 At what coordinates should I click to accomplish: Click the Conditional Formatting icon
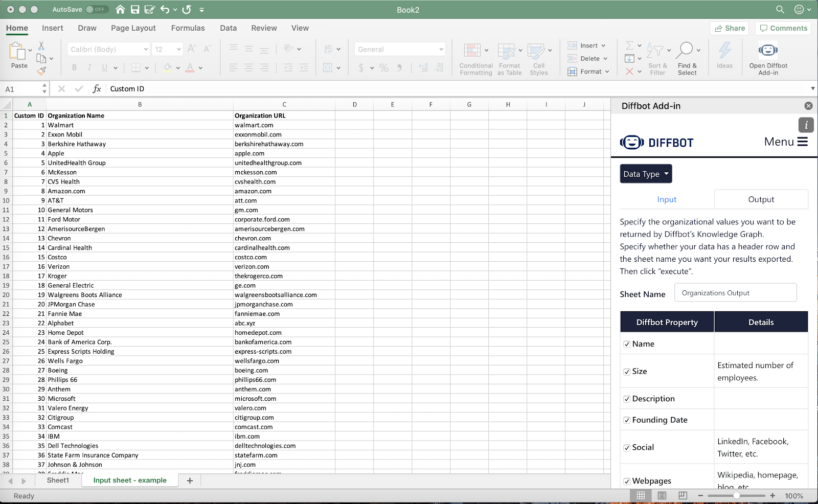point(472,50)
